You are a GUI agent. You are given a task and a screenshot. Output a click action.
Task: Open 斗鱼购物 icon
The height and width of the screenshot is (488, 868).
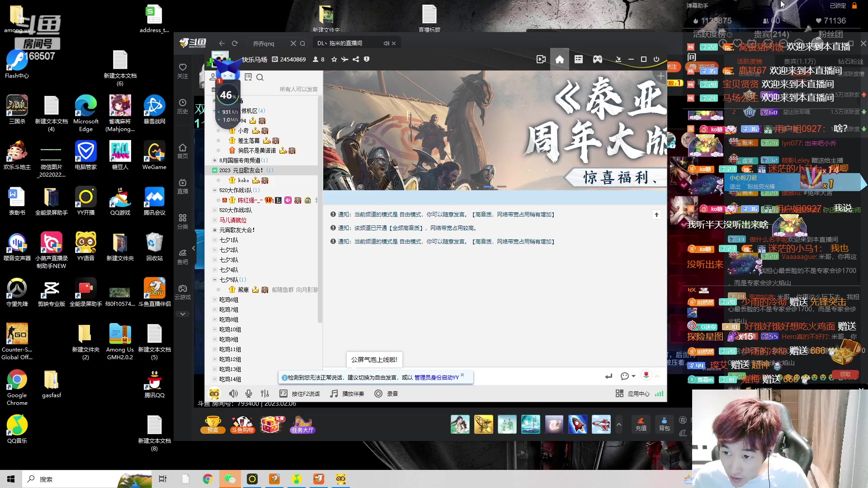pos(243,424)
